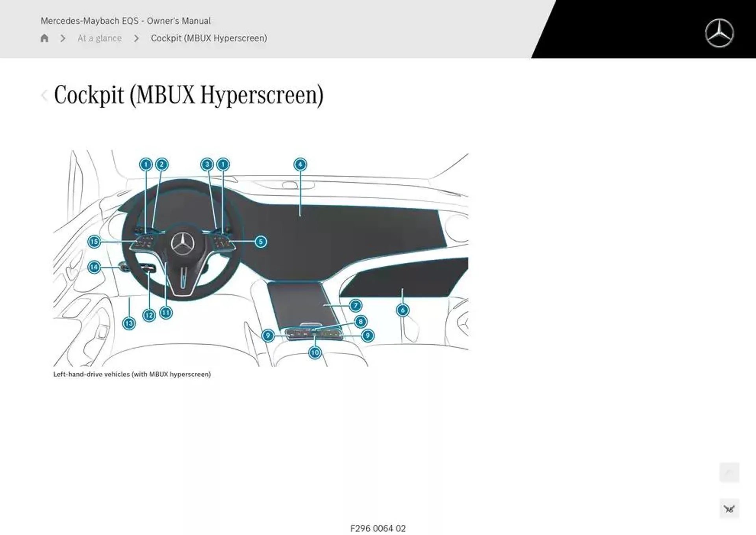Select callout 5 right of steering wheel
Image resolution: width=756 pixels, height=535 pixels.
(x=261, y=241)
